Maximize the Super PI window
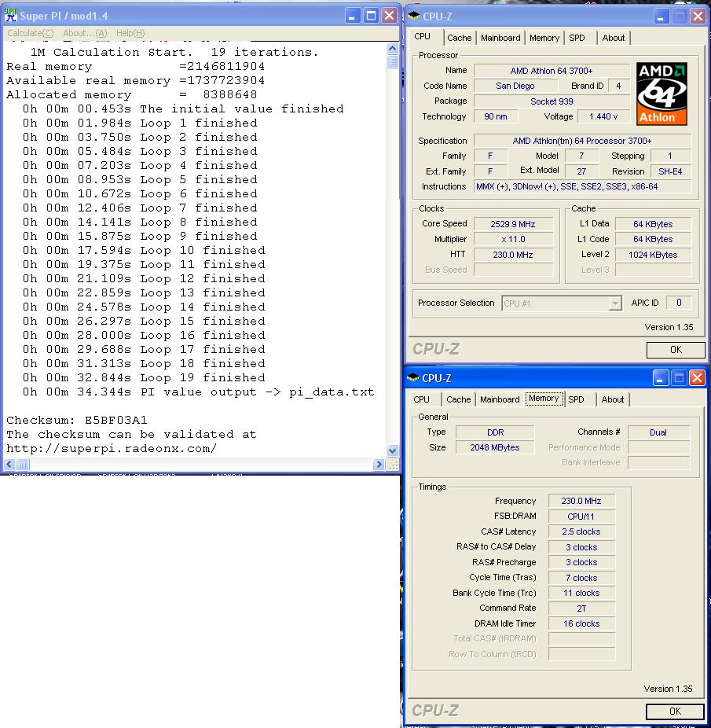The height and width of the screenshot is (728, 711). pos(371,17)
